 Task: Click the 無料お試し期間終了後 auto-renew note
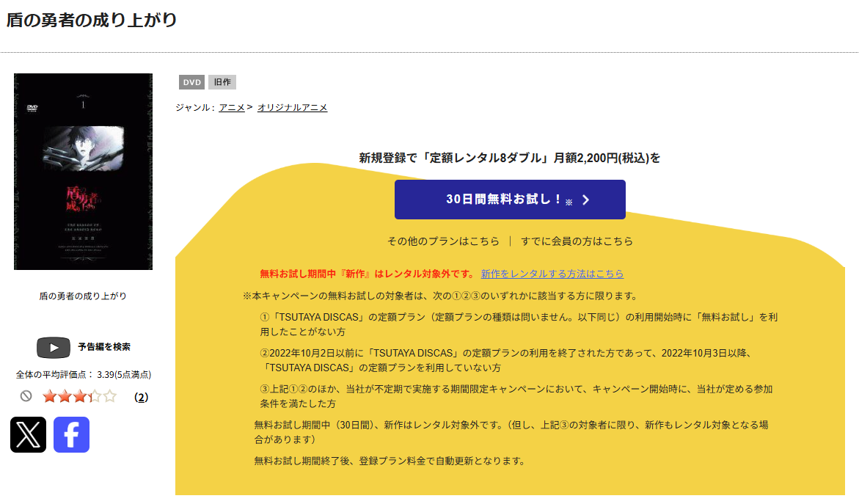[390, 461]
